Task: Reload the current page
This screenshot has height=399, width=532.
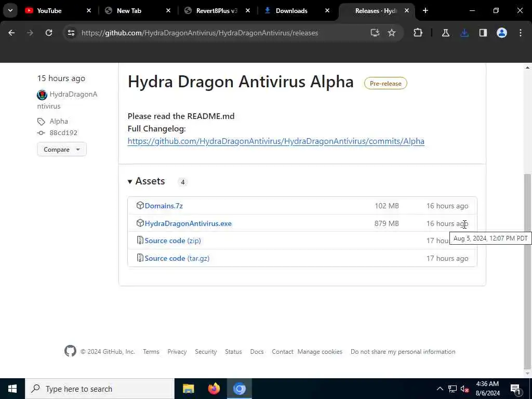Action: [49, 33]
